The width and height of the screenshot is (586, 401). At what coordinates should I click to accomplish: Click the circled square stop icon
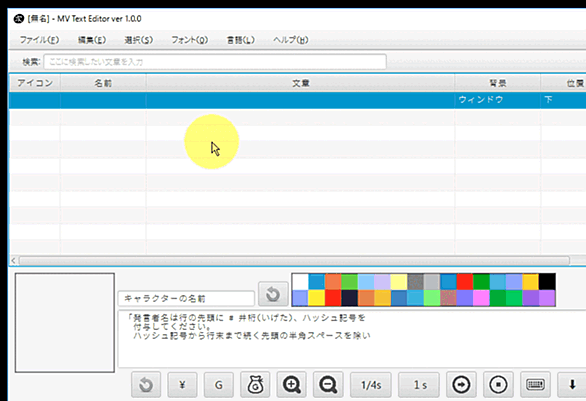point(498,385)
